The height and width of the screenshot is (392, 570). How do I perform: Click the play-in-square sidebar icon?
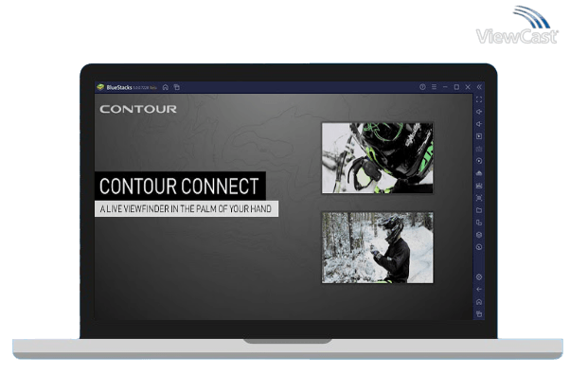pyautogui.click(x=479, y=136)
